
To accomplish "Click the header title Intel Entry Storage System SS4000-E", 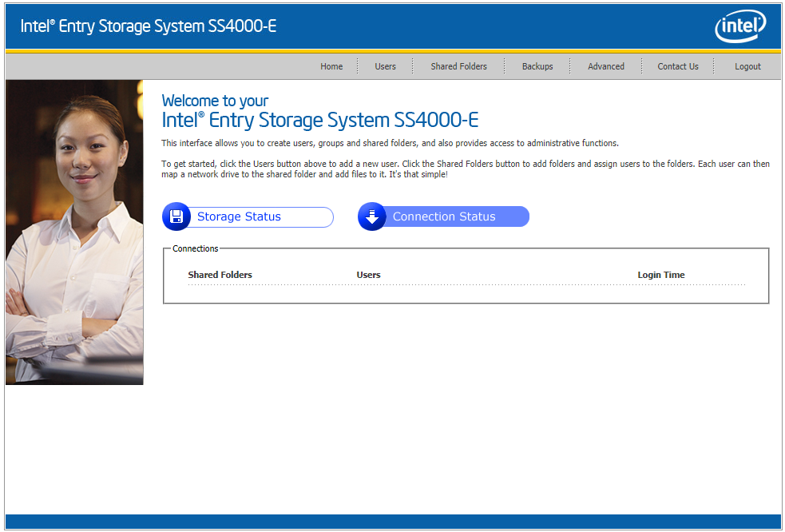I will pyautogui.click(x=149, y=26).
